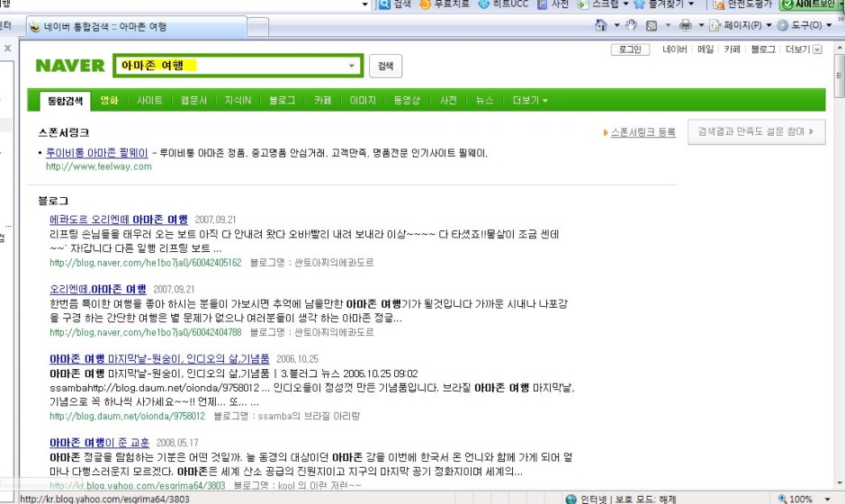
Task: Click the toolbar 검색 search icon
Action: pyautogui.click(x=383, y=4)
